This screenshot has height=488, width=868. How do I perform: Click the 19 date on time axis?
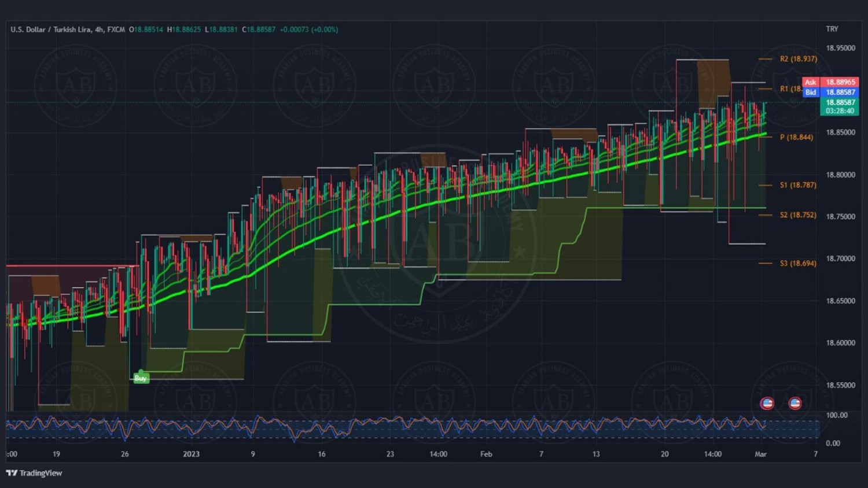(x=56, y=454)
